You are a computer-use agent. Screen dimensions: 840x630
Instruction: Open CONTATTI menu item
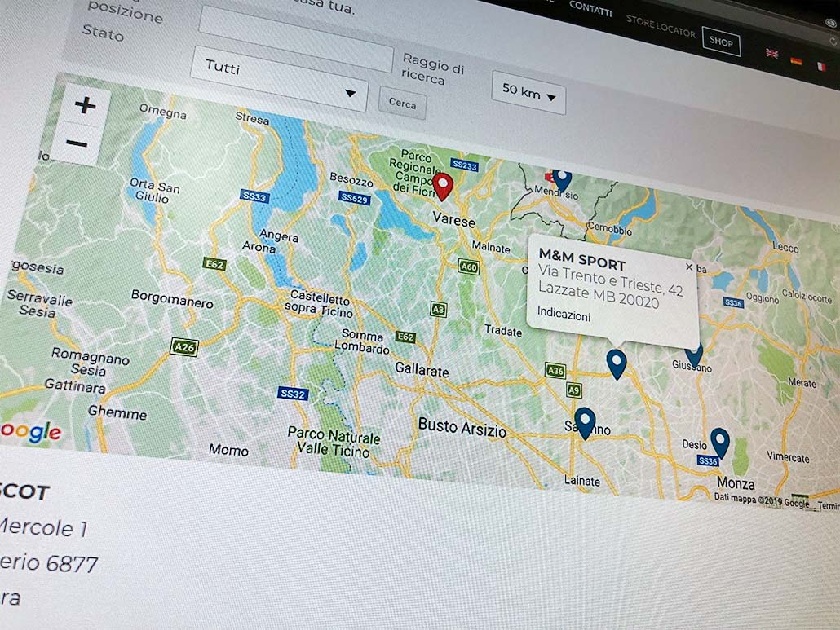coord(590,9)
